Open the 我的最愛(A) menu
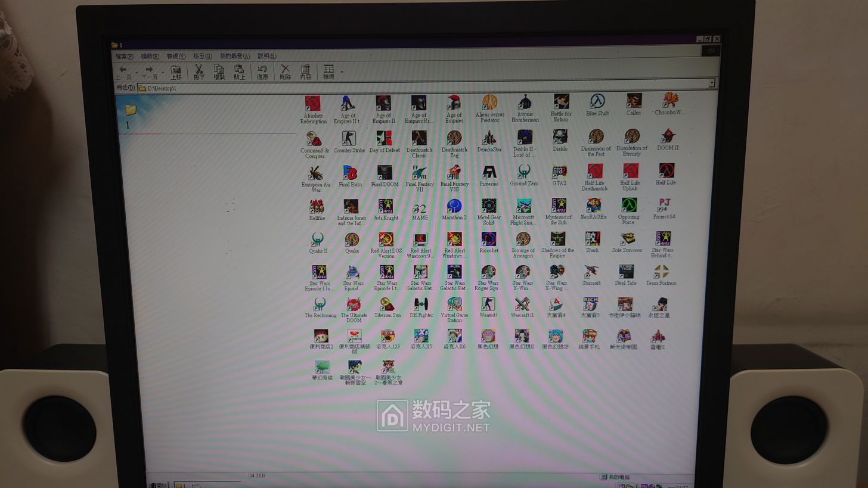This screenshot has height=488, width=868. click(234, 56)
